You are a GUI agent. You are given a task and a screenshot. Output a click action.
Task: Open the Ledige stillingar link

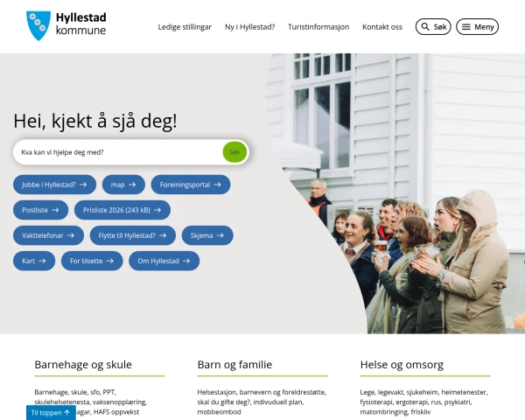[185, 27]
